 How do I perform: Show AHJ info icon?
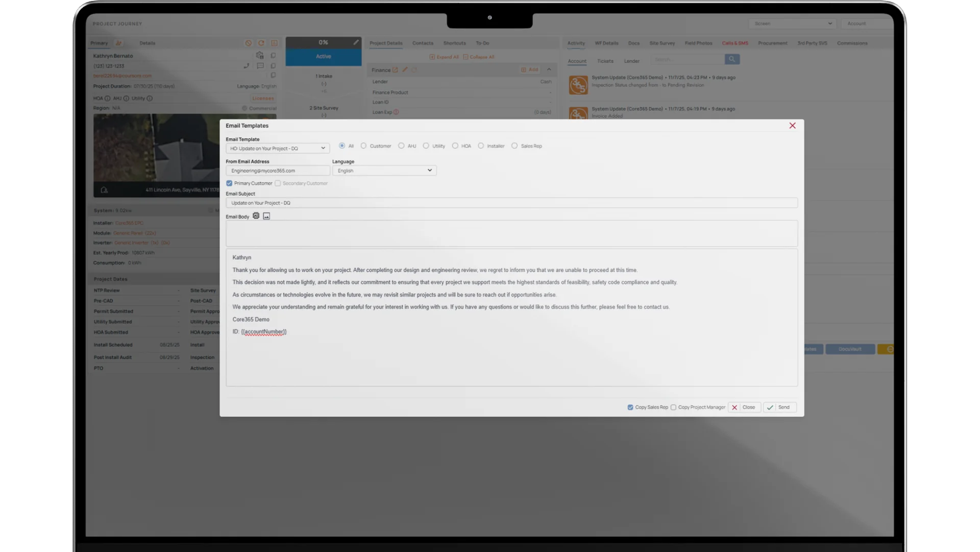(126, 99)
